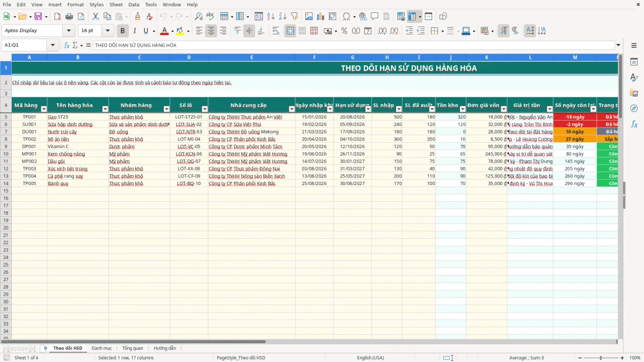Viewport: 644px width, 362px height.
Task: Click the Sort Ascending icon
Action: [x=271, y=17]
